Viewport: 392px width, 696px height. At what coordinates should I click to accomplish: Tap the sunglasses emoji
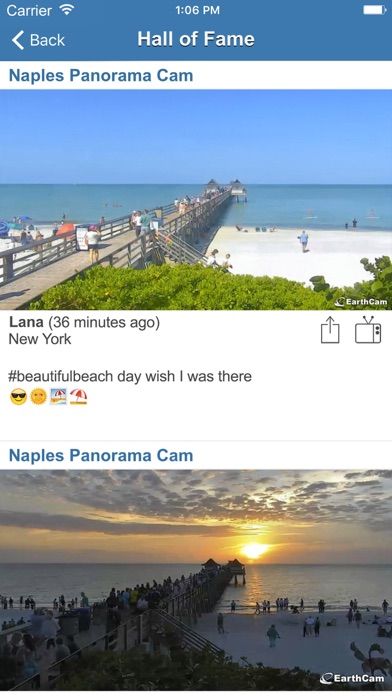point(18,396)
